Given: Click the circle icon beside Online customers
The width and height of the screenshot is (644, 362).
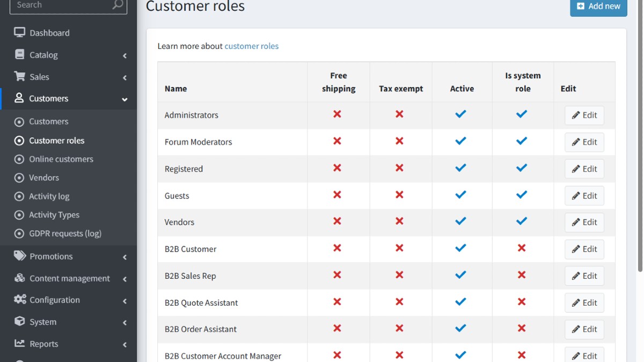Looking at the screenshot, I should (x=19, y=159).
